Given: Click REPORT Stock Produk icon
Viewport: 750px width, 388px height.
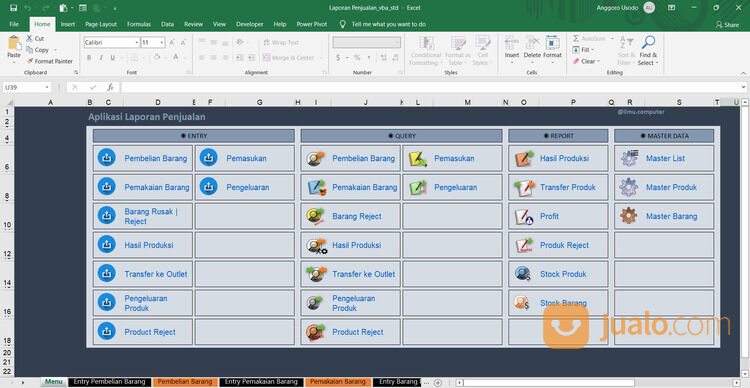Looking at the screenshot, I should (x=523, y=274).
